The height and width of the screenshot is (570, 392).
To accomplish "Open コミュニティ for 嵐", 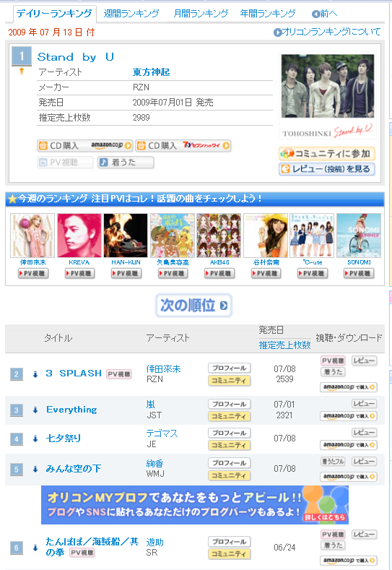I will [230, 416].
